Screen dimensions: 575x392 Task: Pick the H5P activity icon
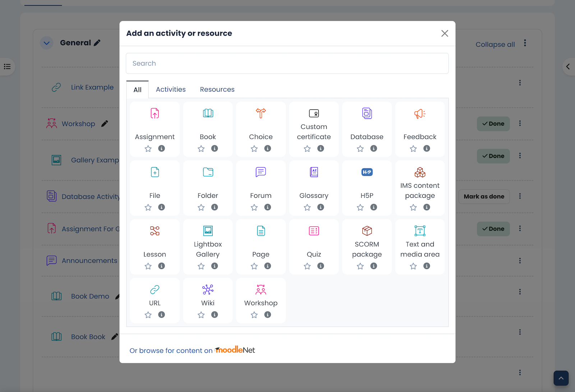click(367, 172)
